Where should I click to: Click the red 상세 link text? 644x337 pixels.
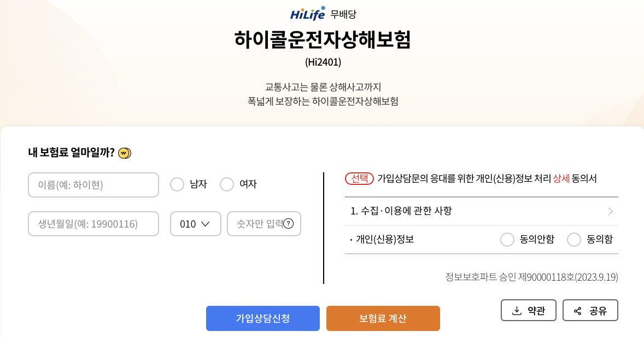[561, 178]
